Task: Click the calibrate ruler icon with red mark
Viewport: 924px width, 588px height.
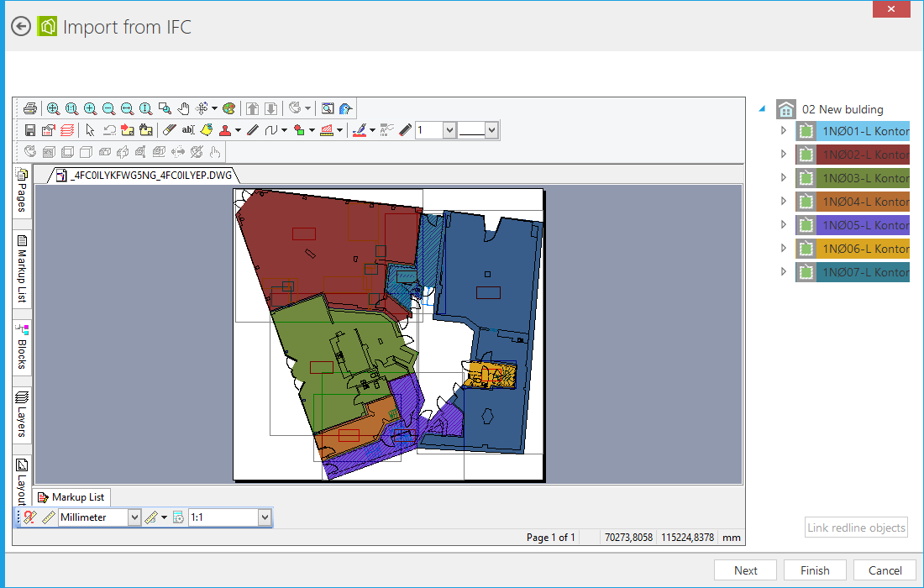Action: point(30,517)
